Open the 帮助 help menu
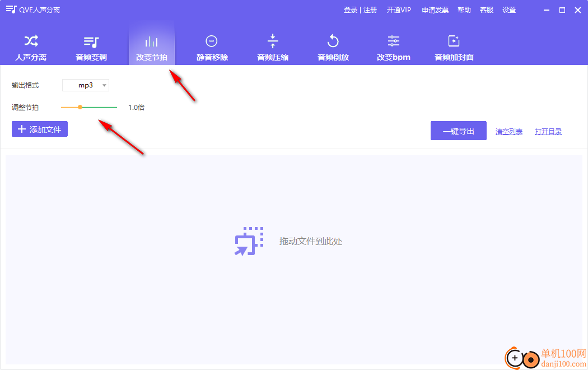This screenshot has width=588, height=370. point(464,10)
